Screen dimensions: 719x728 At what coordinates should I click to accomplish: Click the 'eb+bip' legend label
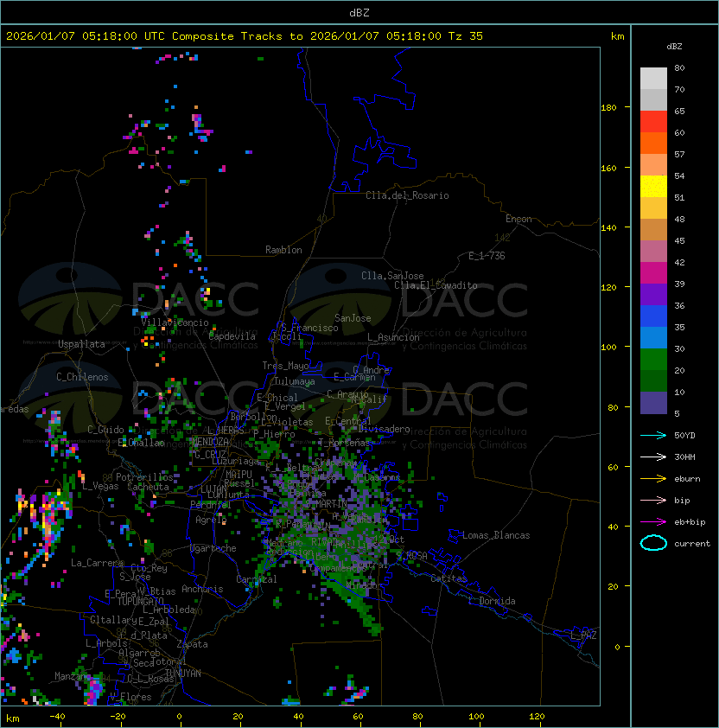pyautogui.click(x=690, y=522)
